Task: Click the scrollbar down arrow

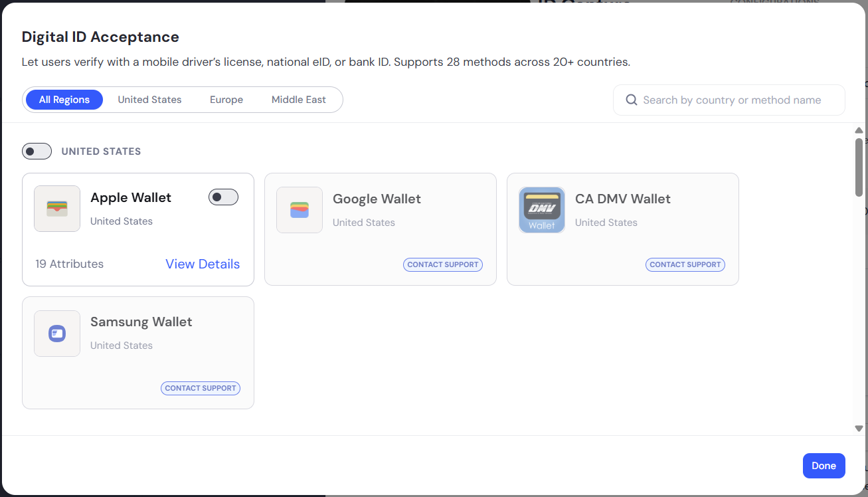Action: coord(859,429)
